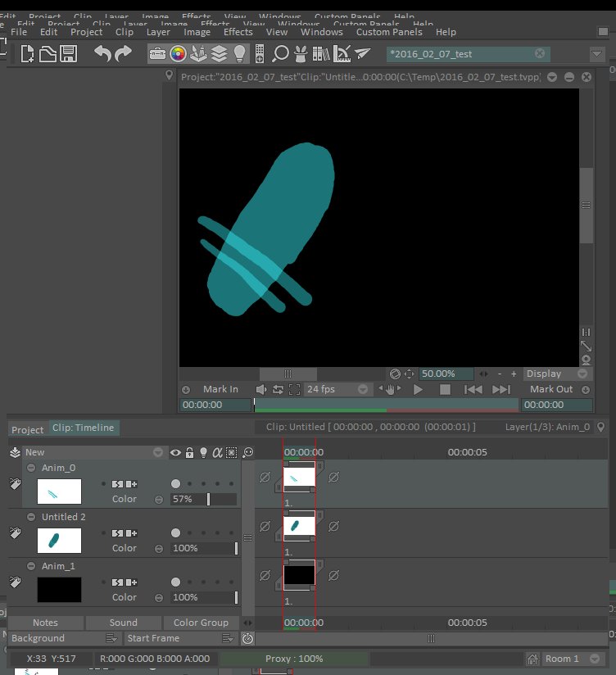Screen dimensions: 616x675
Task: Stop the playback
Action: 445,390
